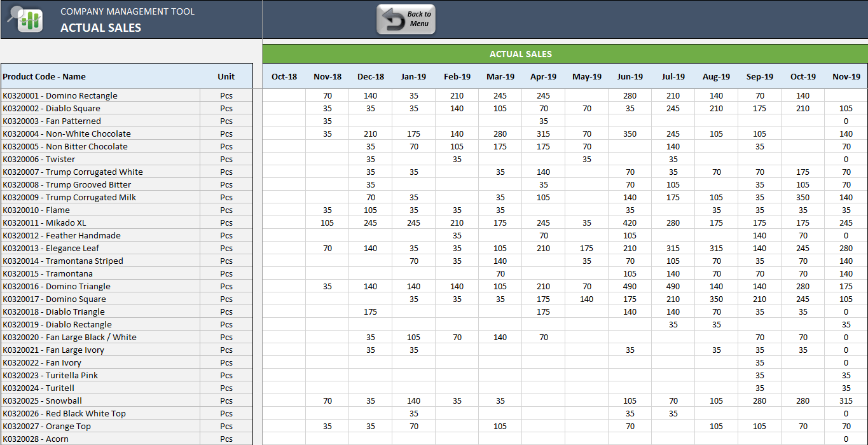Image resolution: width=868 pixels, height=445 pixels.
Task: Click Domino Square Aug-19 value 350
Action: tap(717, 299)
